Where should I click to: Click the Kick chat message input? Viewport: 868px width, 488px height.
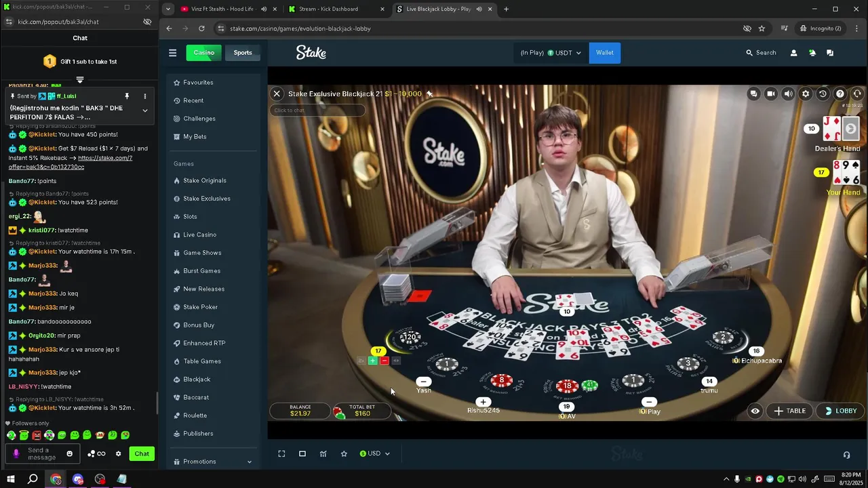[42, 453]
